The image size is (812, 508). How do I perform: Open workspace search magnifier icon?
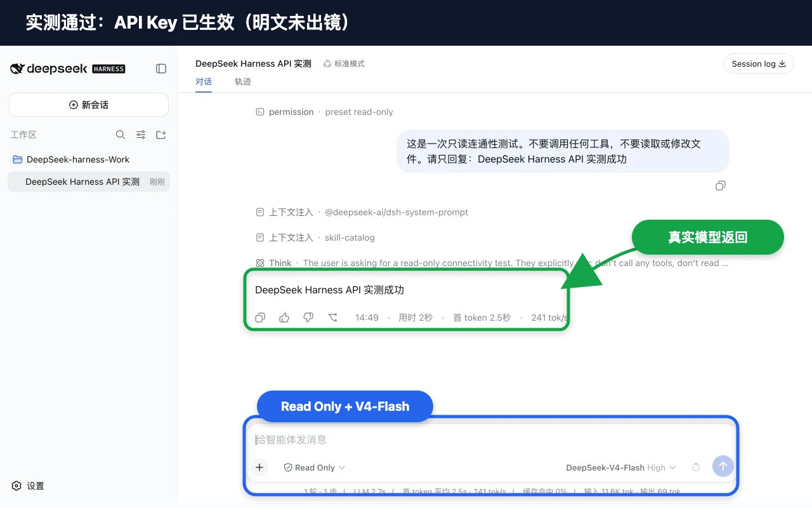pos(121,135)
